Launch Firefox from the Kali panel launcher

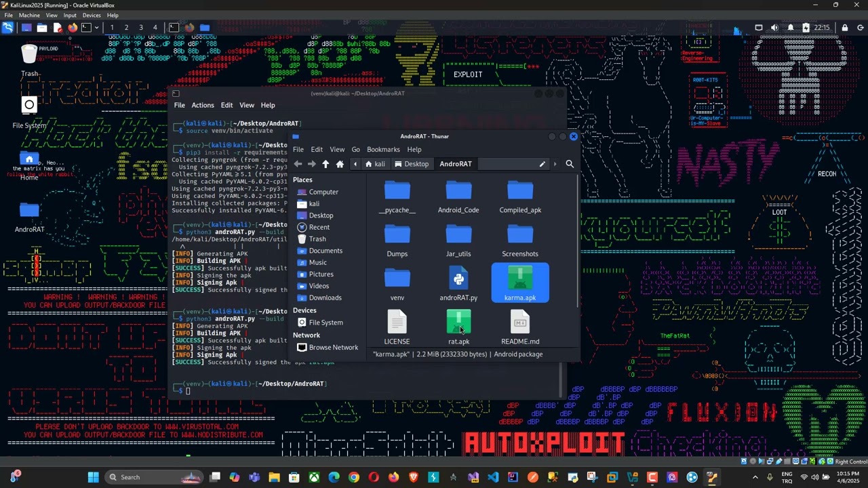pyautogui.click(x=73, y=28)
